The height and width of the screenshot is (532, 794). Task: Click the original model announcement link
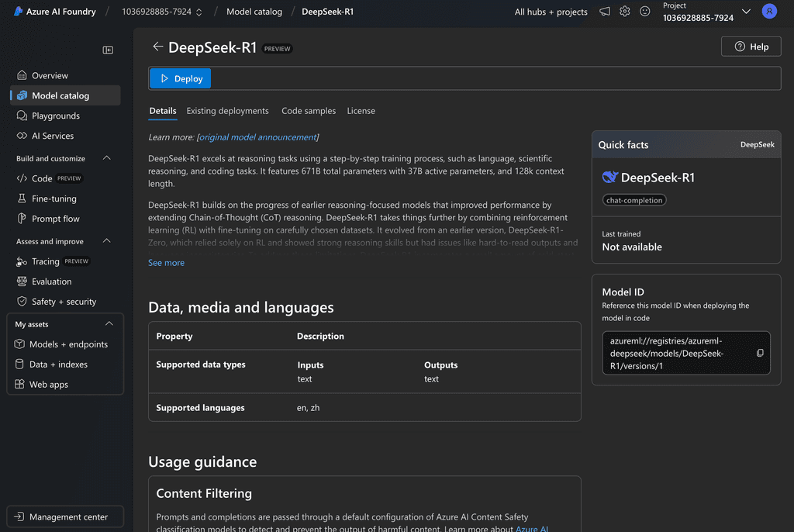tap(258, 136)
